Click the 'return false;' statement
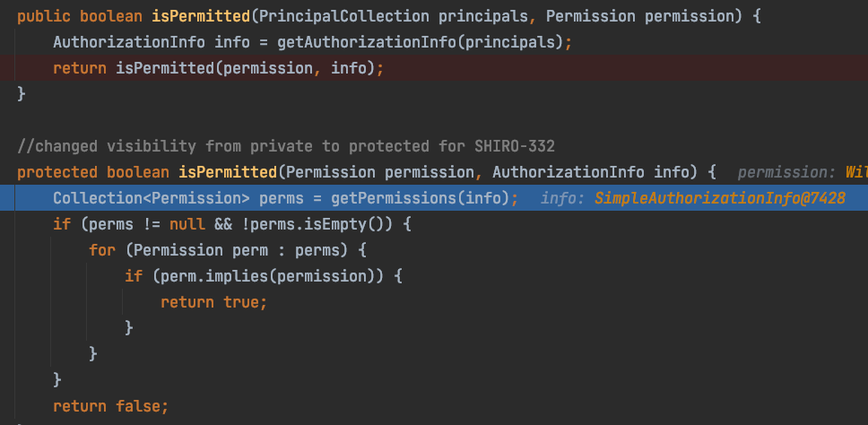The height and width of the screenshot is (425, 868). tap(110, 406)
